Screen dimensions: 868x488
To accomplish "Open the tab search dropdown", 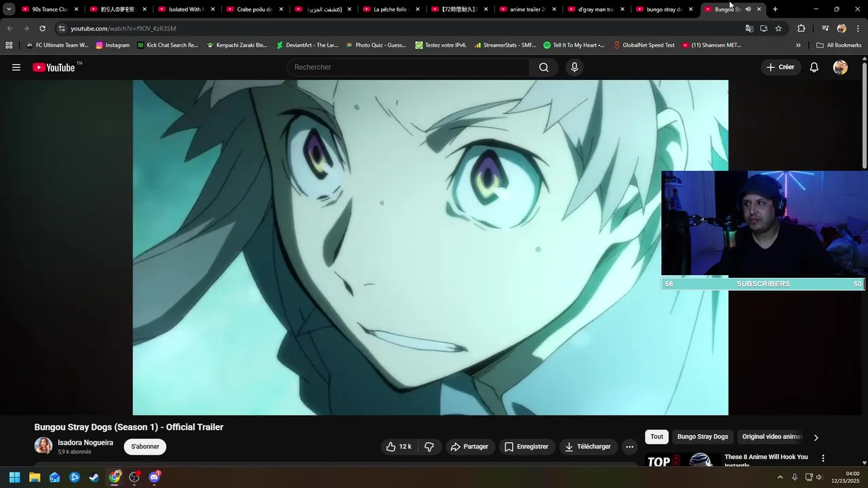I will 9,9.
